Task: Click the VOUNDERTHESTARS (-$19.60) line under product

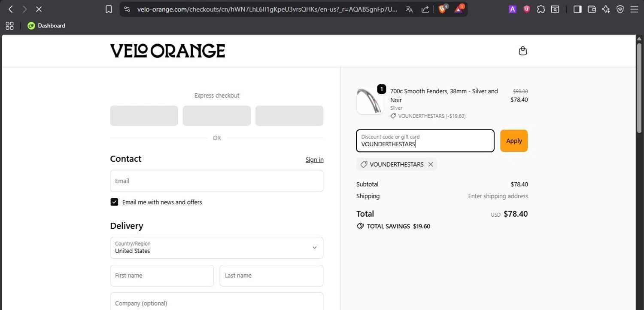Action: [428, 116]
